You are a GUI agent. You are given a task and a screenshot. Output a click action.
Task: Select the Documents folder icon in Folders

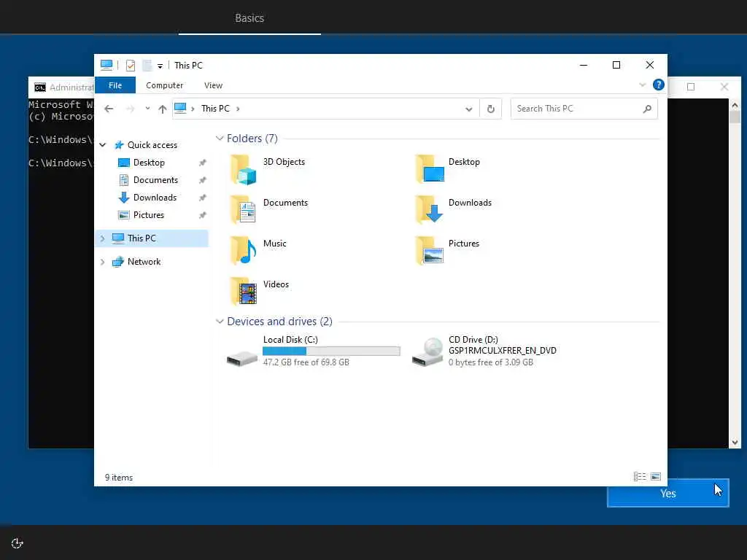coord(243,209)
